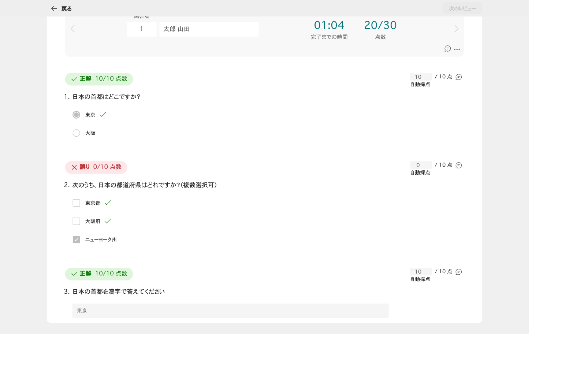Click the green checkmark next to 東京
Screen dimensions: 588x371
click(103, 114)
